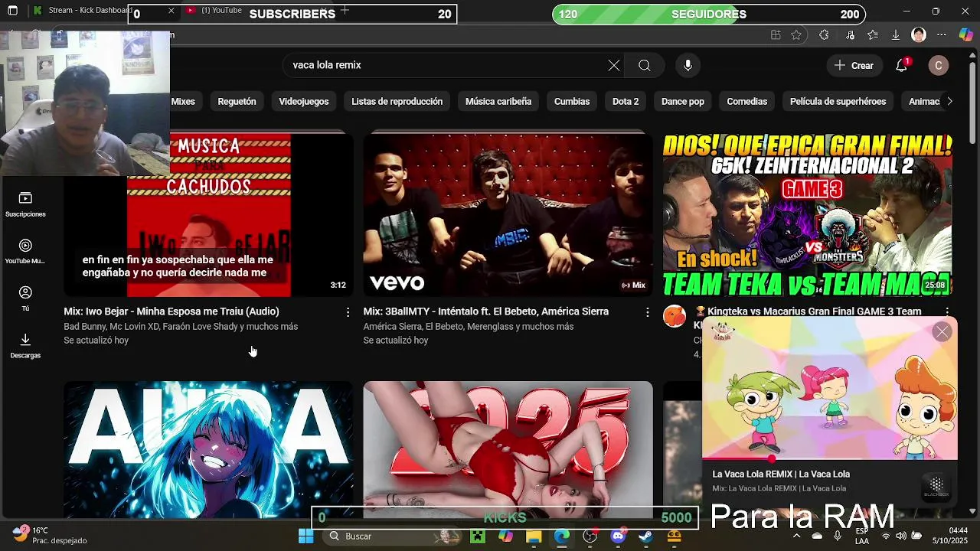Open the Team Teka vs Team Maca thumbnail
The height and width of the screenshot is (551, 980).
[808, 215]
